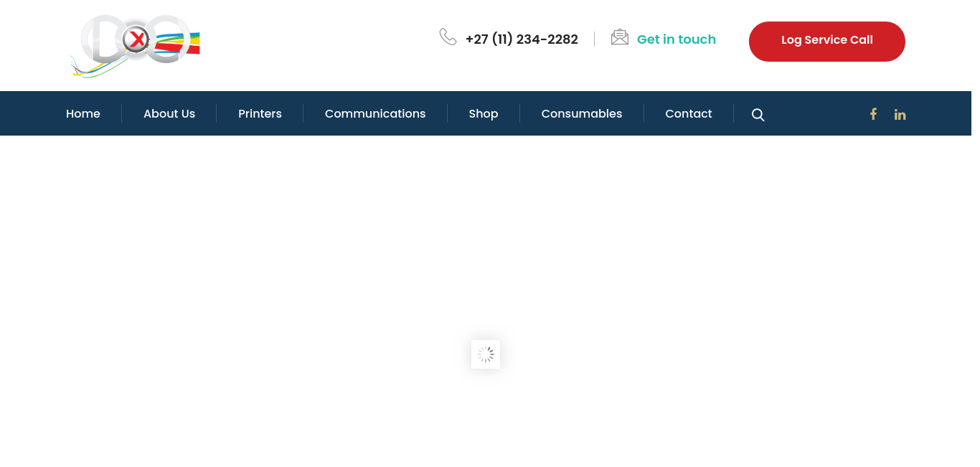Click the phone number +27 (11) 234-2282
The height and width of the screenshot is (467, 980).
522,39
